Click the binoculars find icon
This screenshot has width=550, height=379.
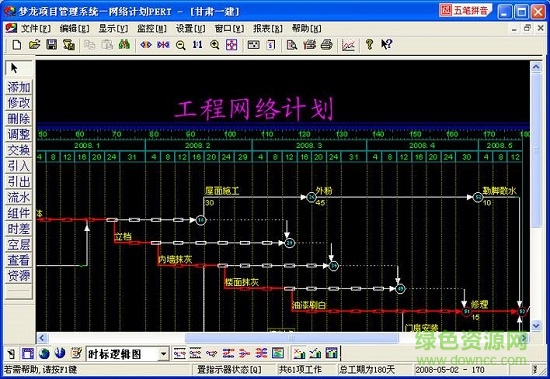pos(124,45)
